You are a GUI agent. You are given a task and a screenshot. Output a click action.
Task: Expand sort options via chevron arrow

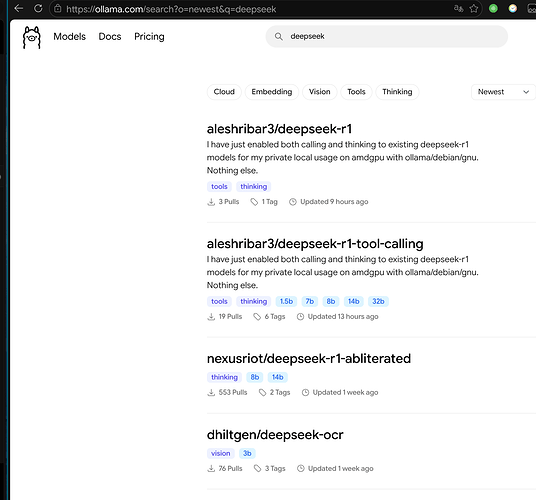pos(526,92)
